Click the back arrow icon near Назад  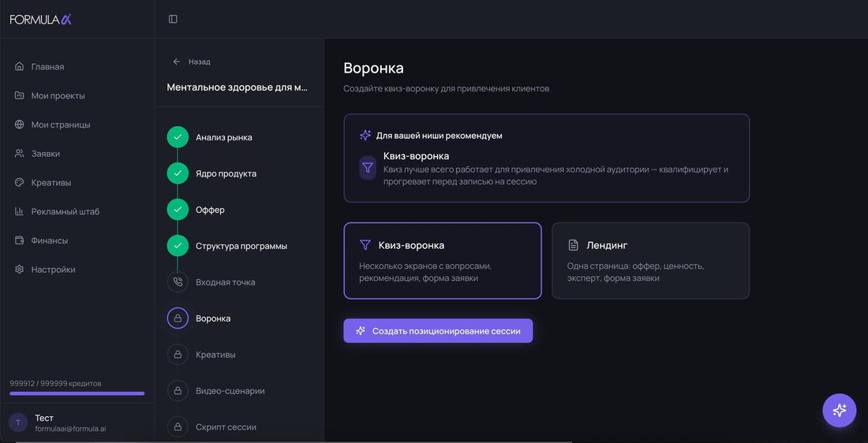(x=177, y=61)
